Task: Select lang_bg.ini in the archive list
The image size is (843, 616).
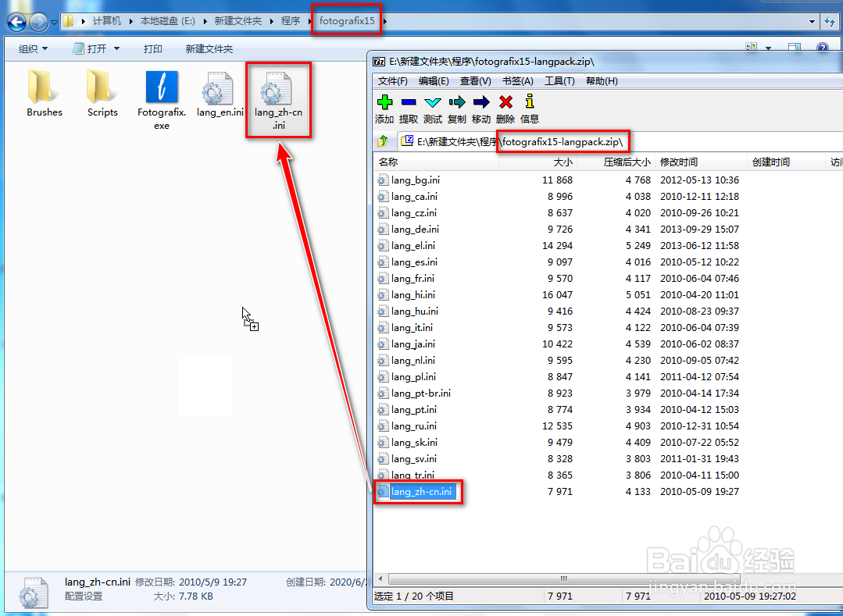Action: (415, 180)
